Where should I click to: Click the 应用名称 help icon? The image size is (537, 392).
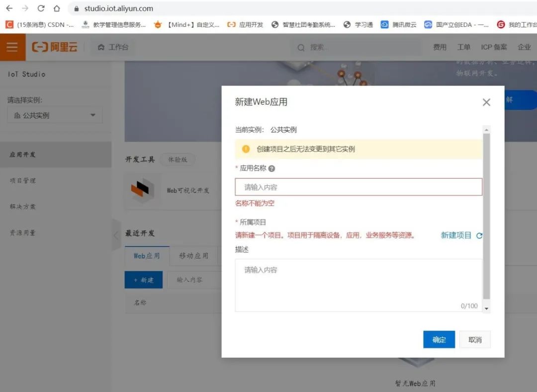point(271,168)
